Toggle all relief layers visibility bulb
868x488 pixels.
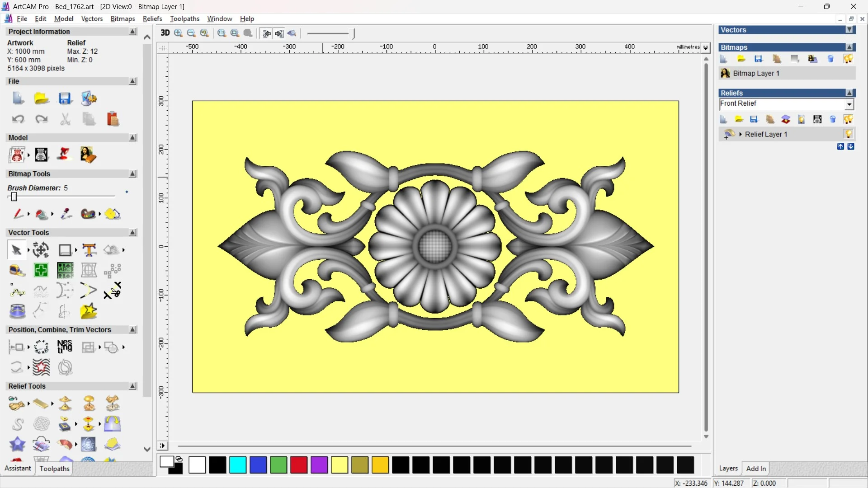coord(848,119)
